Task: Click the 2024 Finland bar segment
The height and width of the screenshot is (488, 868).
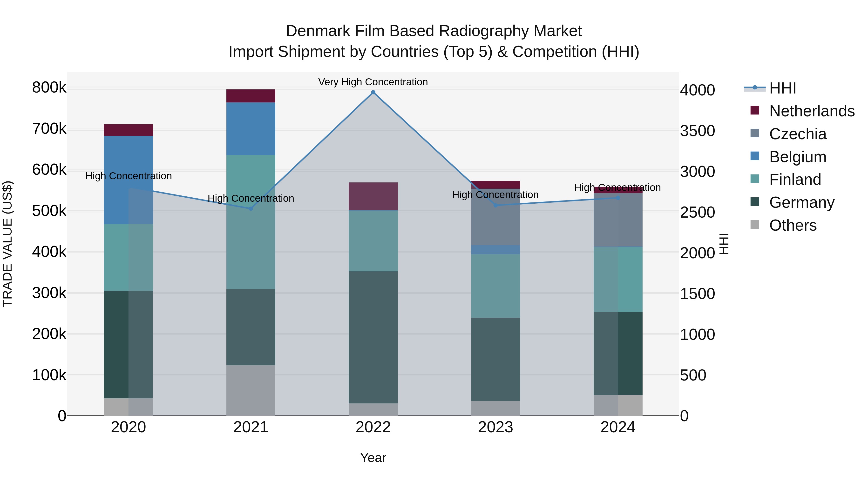Action: coord(618,280)
